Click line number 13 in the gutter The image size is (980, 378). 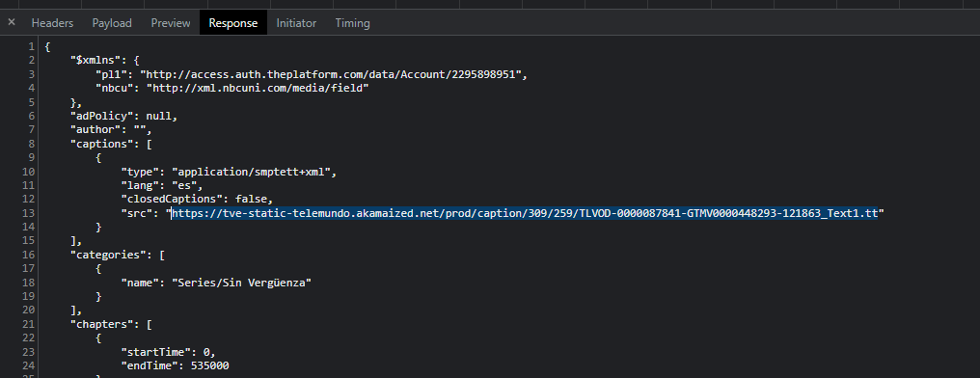click(x=29, y=213)
